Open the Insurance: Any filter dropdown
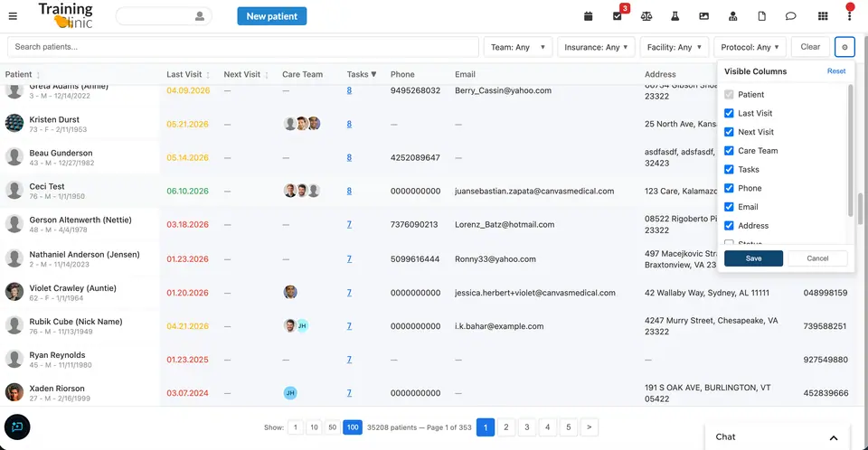Viewport: 868px width, 450px height. [596, 47]
